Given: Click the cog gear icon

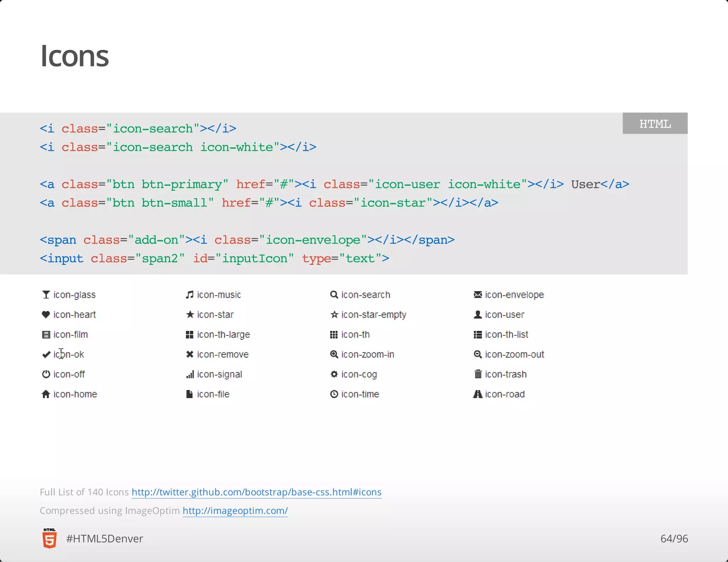Looking at the screenshot, I should pyautogui.click(x=334, y=374).
